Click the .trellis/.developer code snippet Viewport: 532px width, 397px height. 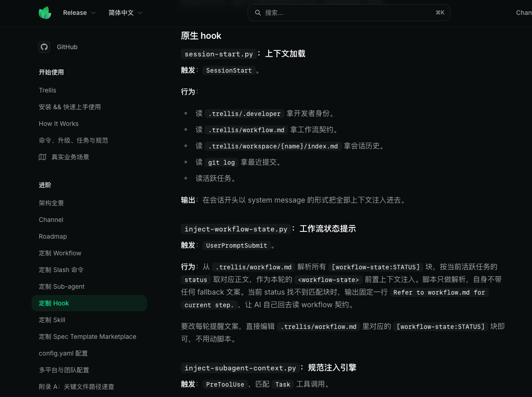click(244, 113)
